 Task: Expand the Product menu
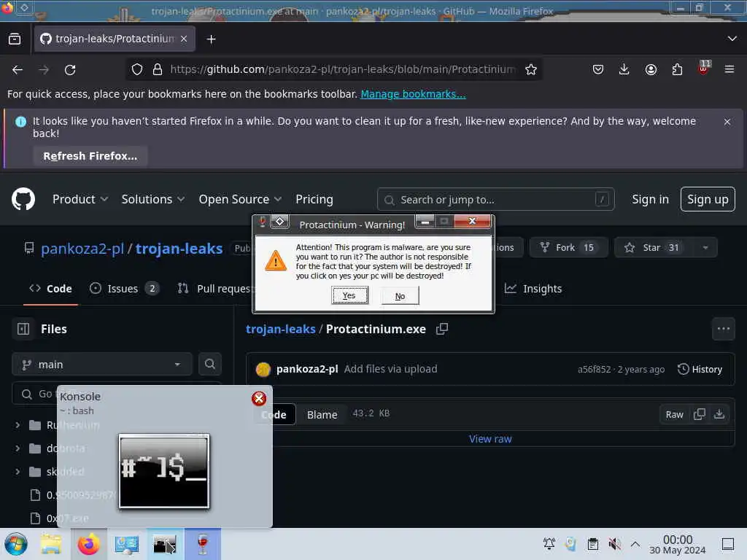80,199
